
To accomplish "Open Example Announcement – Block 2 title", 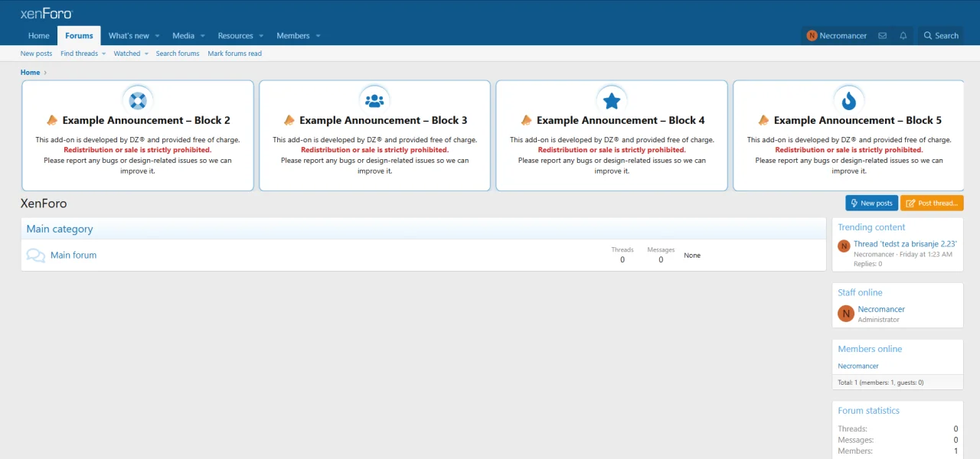I will point(146,120).
